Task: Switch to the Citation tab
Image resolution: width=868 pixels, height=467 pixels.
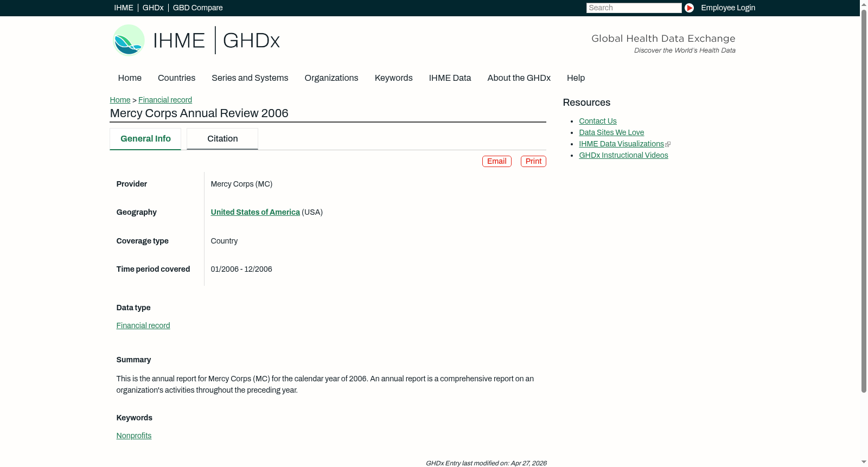Action: (x=222, y=139)
